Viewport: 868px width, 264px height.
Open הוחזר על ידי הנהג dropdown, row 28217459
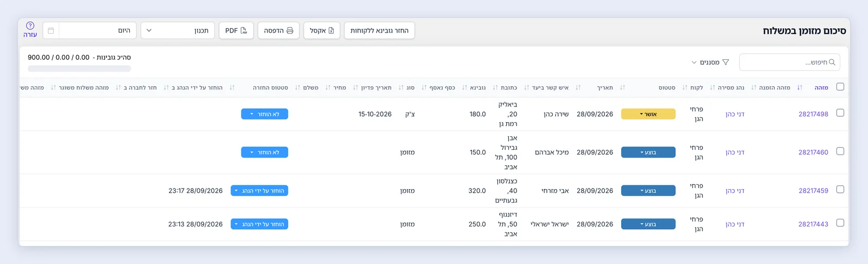259,191
